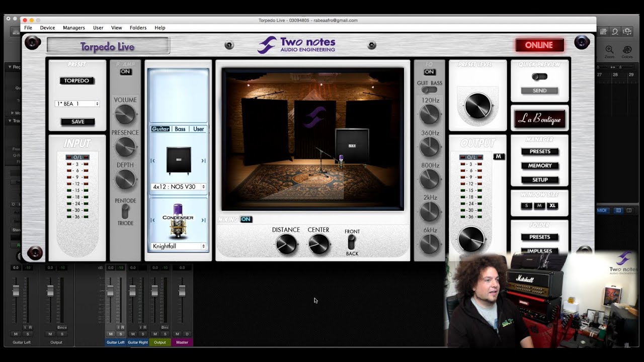Screen dimensions: 644x362
Task: Click the SEND quick preview button
Action: tap(539, 90)
